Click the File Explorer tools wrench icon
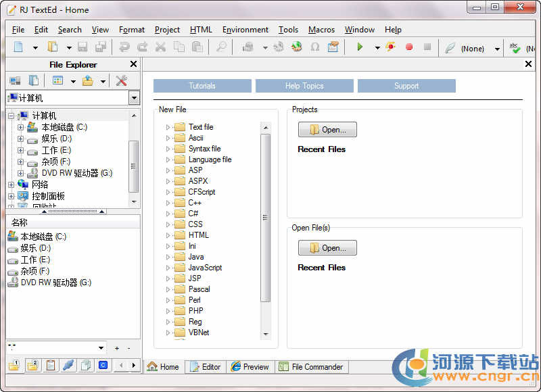The image size is (541, 392). [x=122, y=81]
